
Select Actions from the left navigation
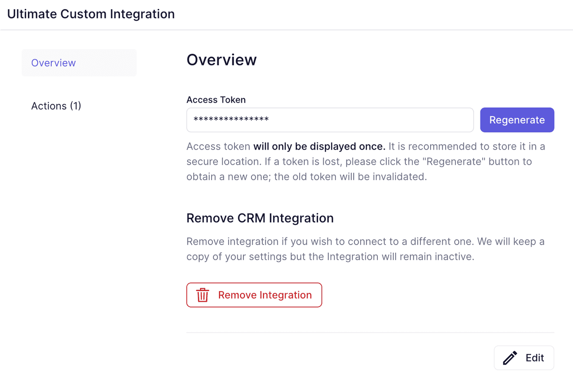coord(56,106)
